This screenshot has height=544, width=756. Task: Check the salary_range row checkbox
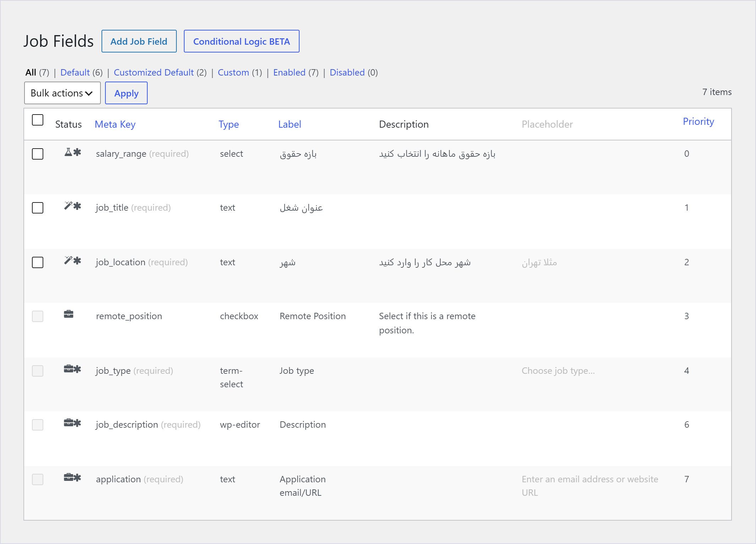tap(38, 154)
